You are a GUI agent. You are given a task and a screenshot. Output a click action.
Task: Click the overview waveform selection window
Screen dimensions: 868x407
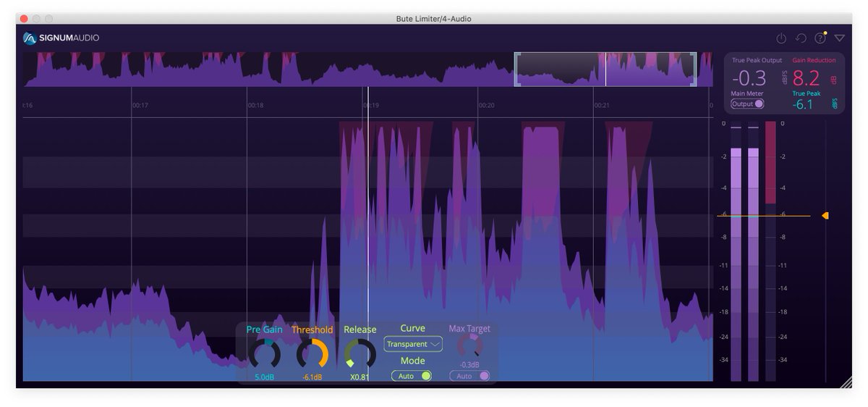coord(605,69)
